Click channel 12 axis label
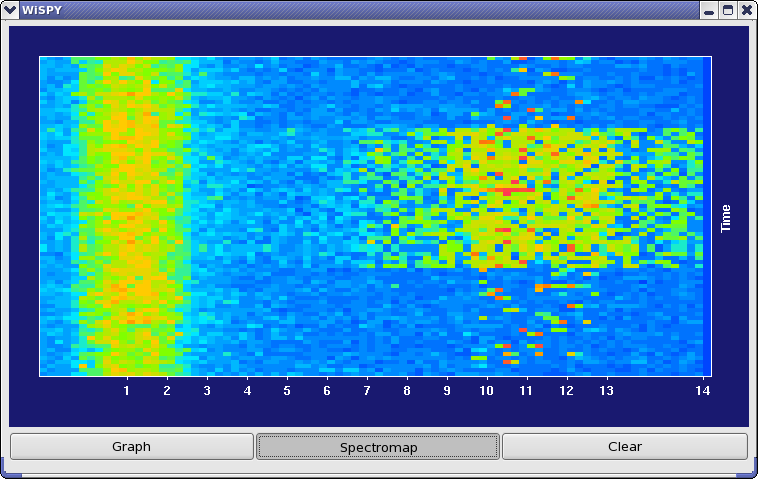This screenshot has height=479, width=758. coord(567,391)
